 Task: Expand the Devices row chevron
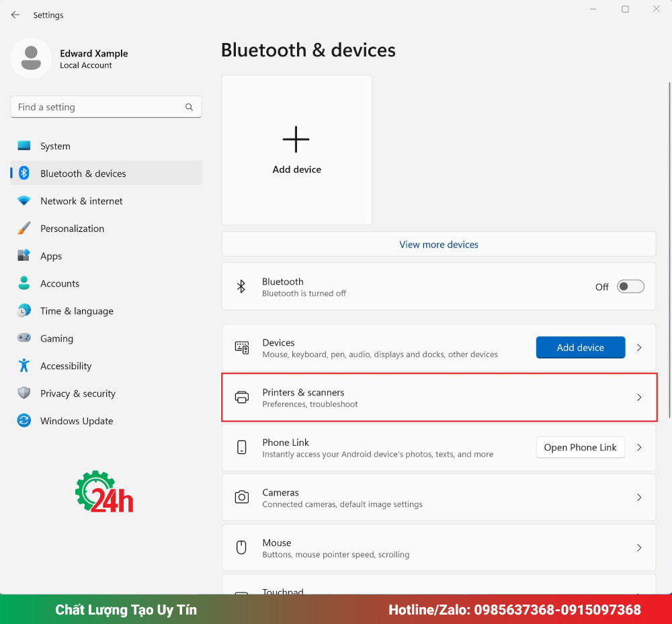click(639, 348)
